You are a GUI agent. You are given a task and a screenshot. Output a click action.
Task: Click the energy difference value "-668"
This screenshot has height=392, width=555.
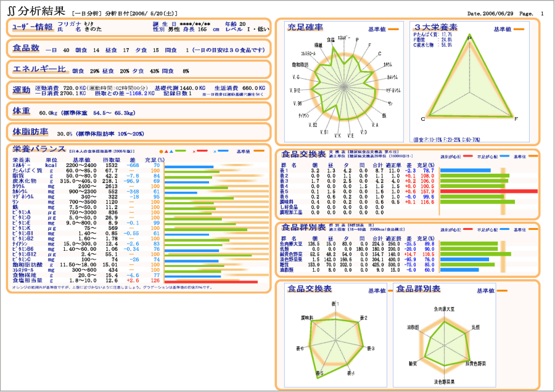point(133,165)
